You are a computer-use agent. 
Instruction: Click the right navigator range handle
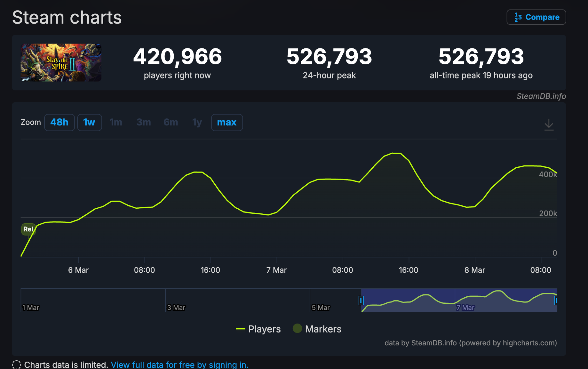[x=556, y=300]
